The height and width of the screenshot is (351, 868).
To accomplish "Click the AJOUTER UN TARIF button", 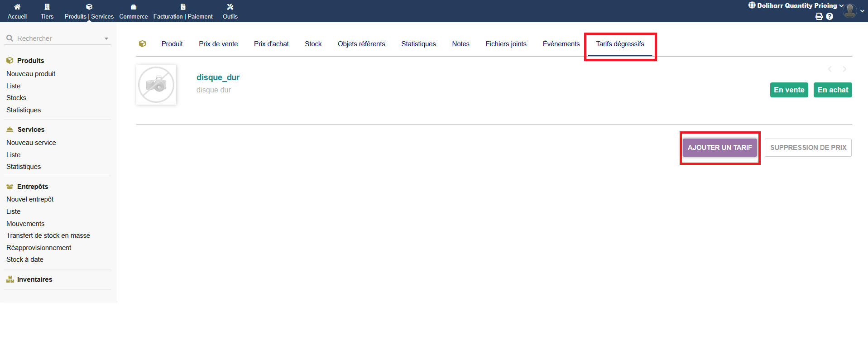I will coord(719,148).
